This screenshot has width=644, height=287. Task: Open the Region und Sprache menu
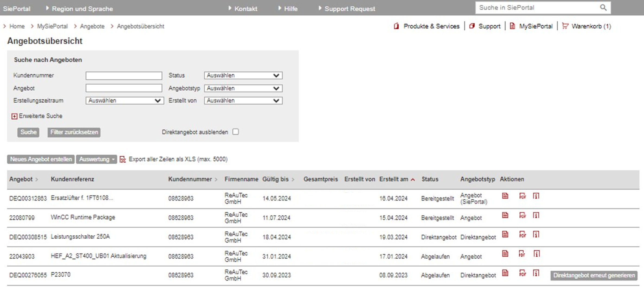[x=82, y=9]
